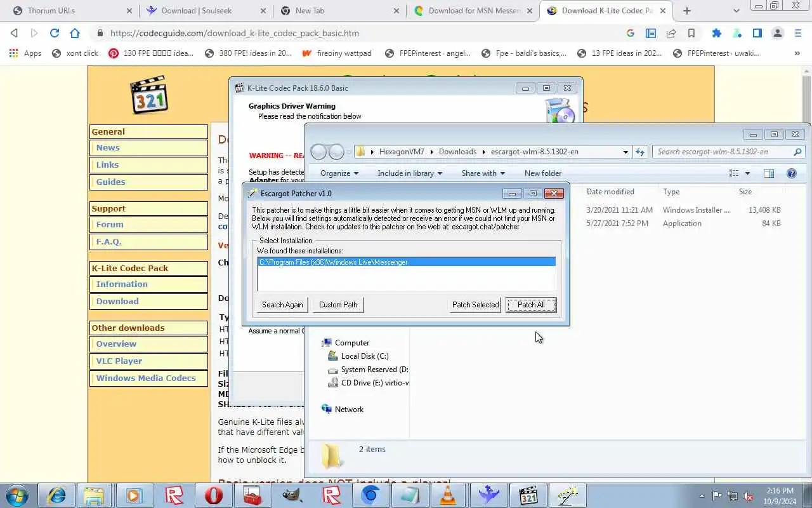Show more bookmarks with double chevron
Screen dimensions: 812x508
pyautogui.click(x=797, y=53)
